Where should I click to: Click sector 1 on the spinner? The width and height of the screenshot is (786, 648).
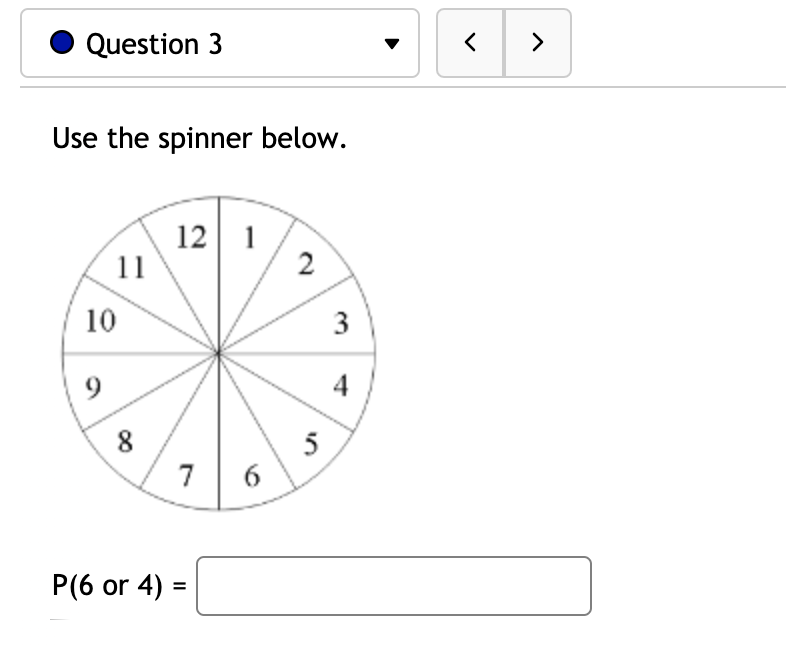(x=248, y=240)
